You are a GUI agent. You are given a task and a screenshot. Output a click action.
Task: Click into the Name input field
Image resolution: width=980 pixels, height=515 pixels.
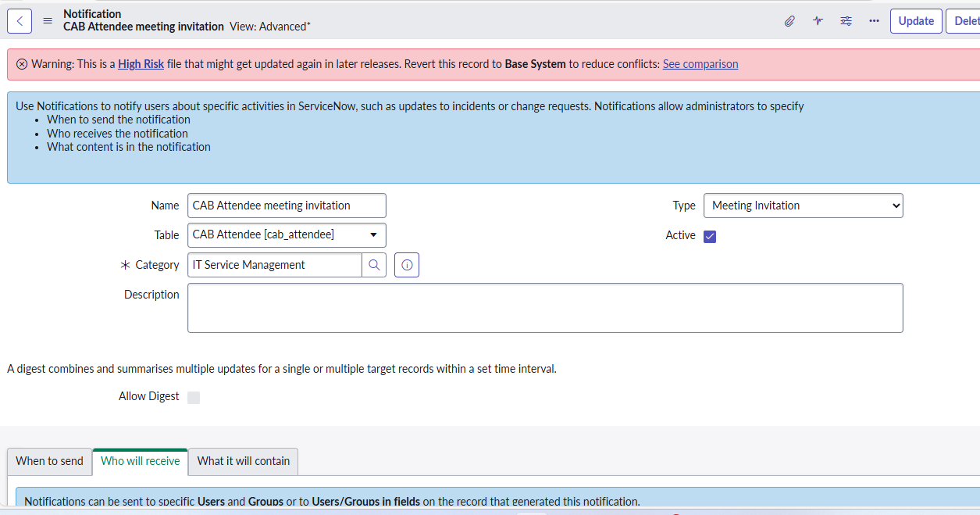(x=287, y=206)
